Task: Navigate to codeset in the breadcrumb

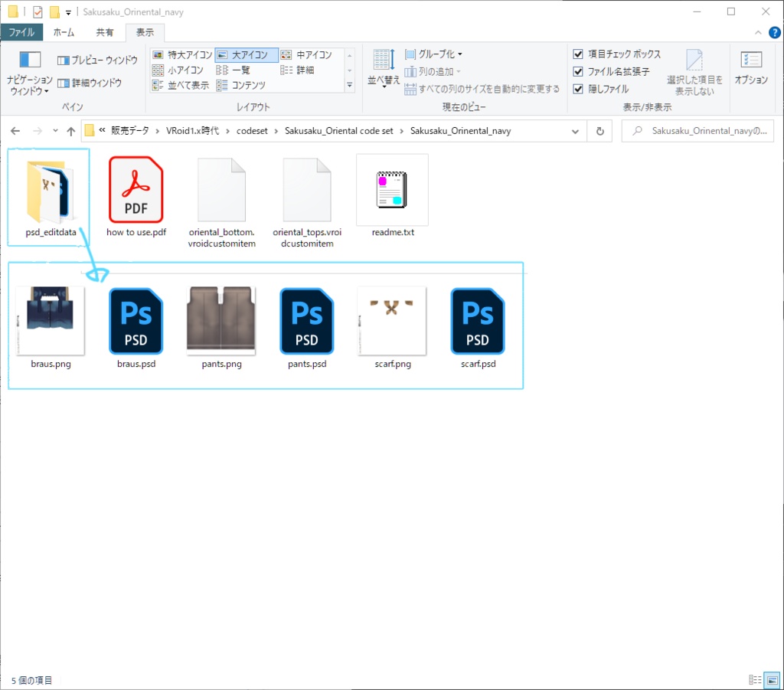Action: [x=252, y=131]
